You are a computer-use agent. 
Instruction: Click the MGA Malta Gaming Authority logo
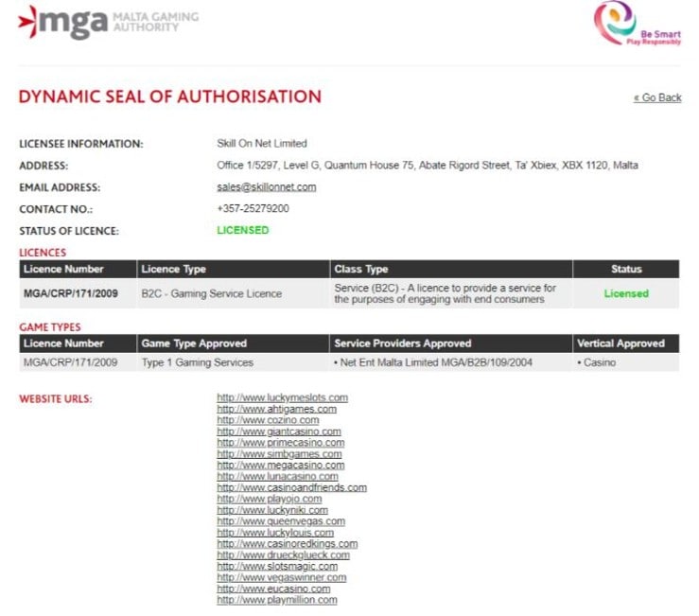pos(109,22)
